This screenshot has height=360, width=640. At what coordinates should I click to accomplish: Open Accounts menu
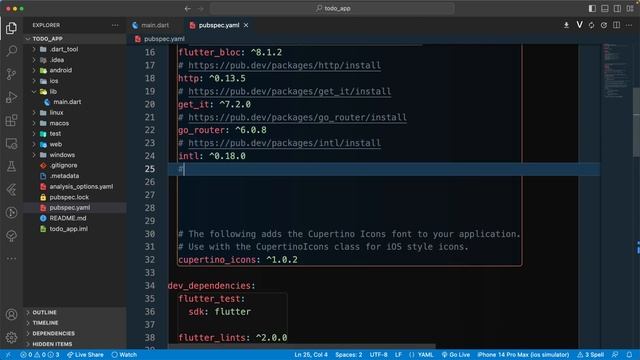click(x=11, y=314)
